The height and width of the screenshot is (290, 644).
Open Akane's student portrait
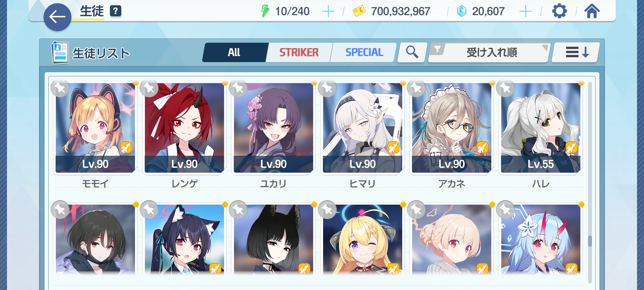452,128
